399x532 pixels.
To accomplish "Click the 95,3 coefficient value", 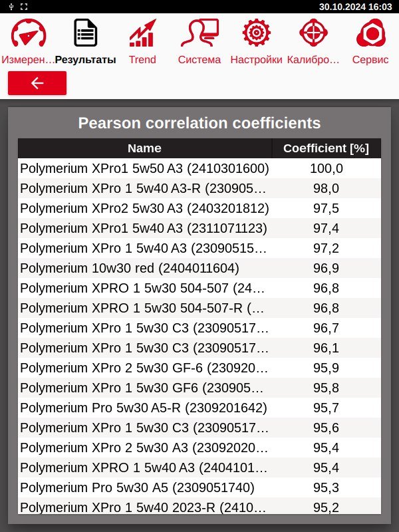I will click(327, 487).
